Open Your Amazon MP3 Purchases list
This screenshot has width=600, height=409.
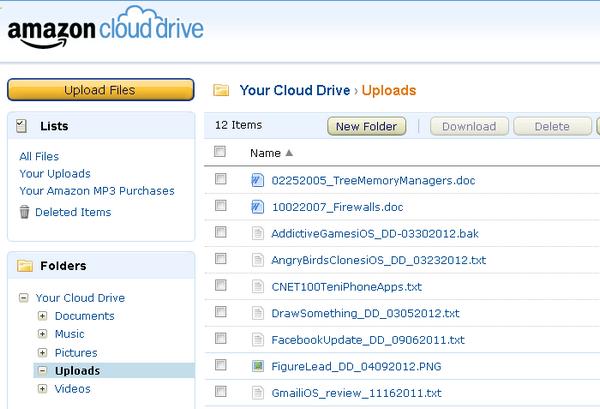pyautogui.click(x=97, y=191)
